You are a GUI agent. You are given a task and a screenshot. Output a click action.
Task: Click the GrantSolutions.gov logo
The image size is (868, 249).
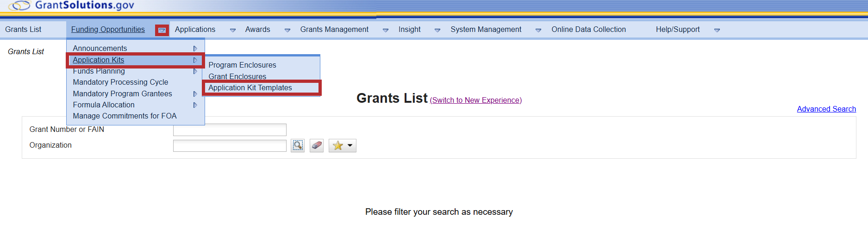pyautogui.click(x=73, y=6)
